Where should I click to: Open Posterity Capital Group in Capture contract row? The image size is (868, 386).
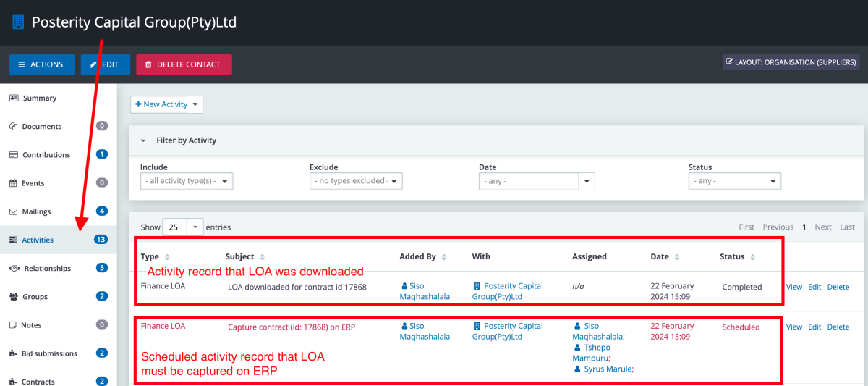pos(509,331)
